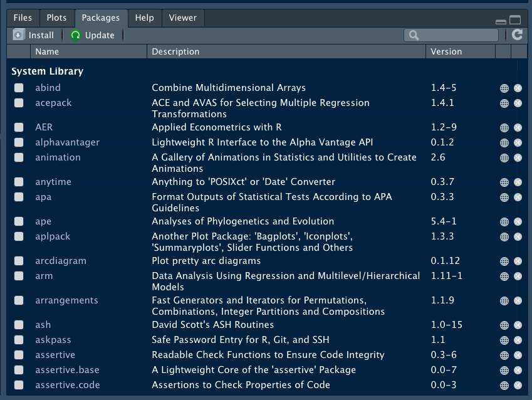The height and width of the screenshot is (400, 532).
Task: Remove the askpass package via x icon
Action: 518,340
